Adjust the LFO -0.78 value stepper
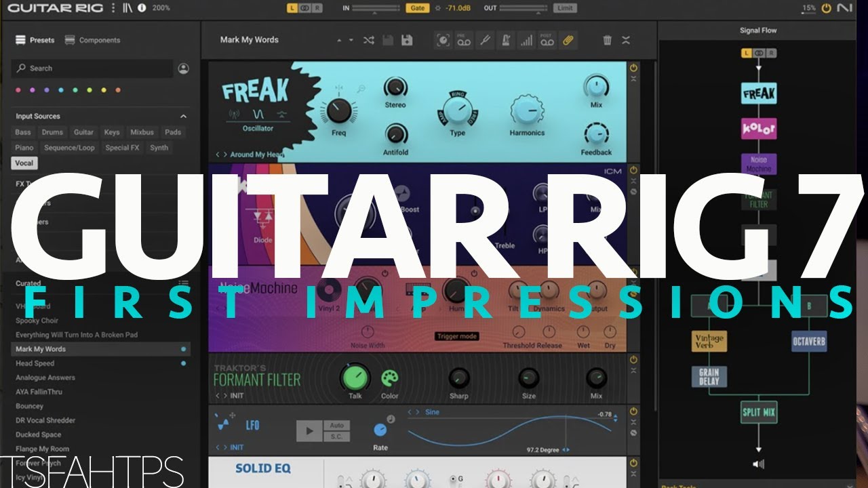This screenshot has height=488, width=868. coord(616,418)
